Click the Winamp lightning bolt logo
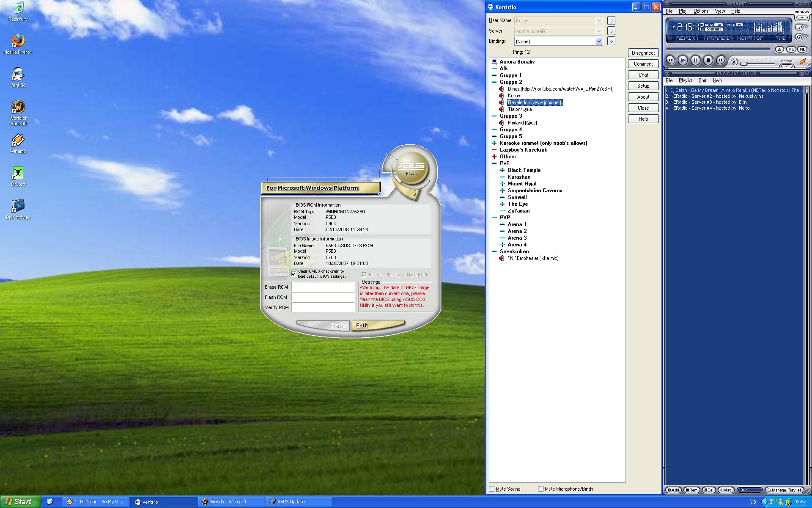 (802, 62)
